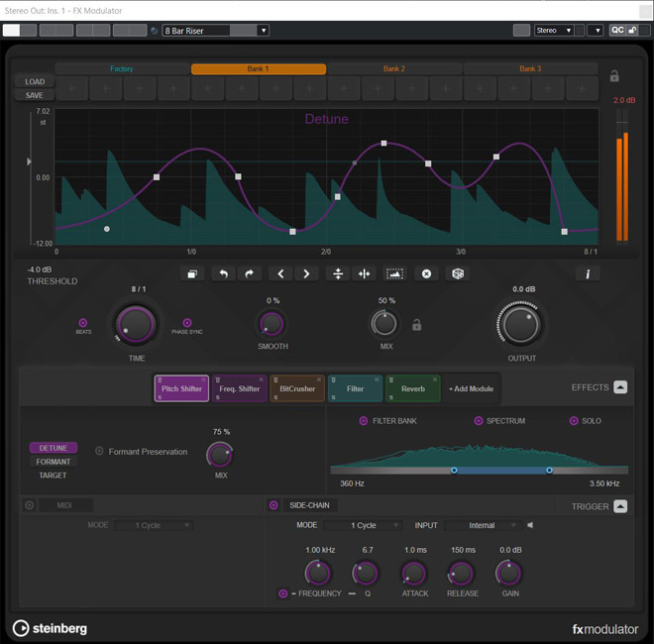Toggle the waveform display icon

pyautogui.click(x=394, y=274)
